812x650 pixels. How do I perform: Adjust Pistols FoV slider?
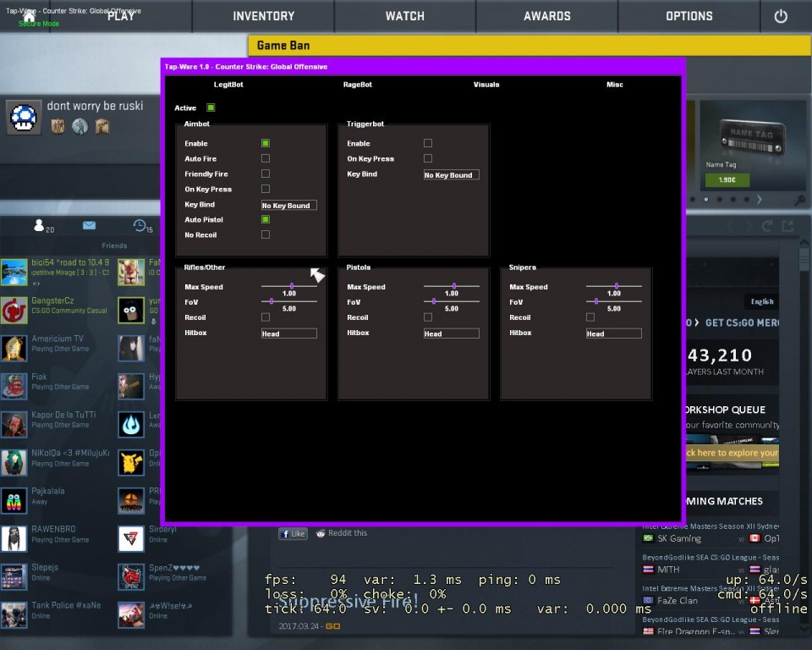(452, 301)
